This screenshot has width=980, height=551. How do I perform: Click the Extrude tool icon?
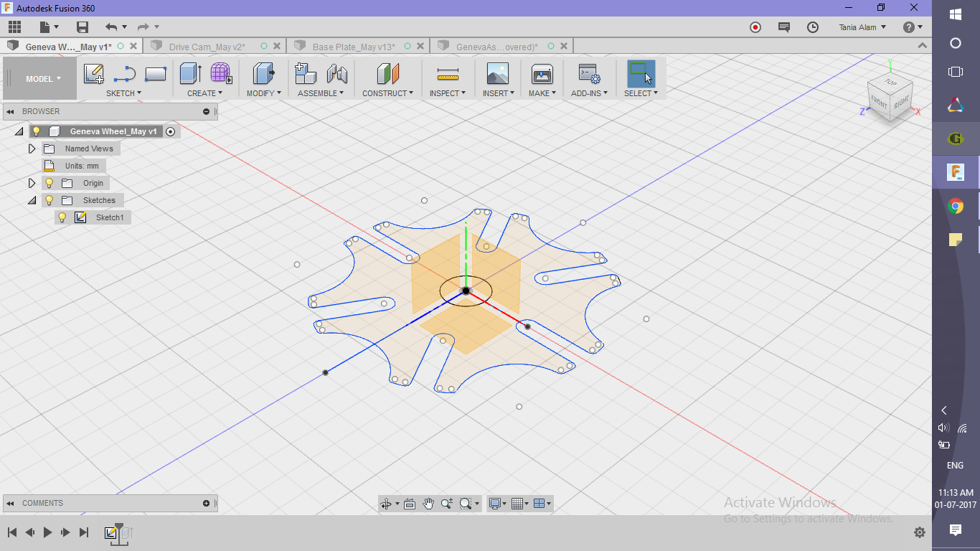(x=190, y=74)
